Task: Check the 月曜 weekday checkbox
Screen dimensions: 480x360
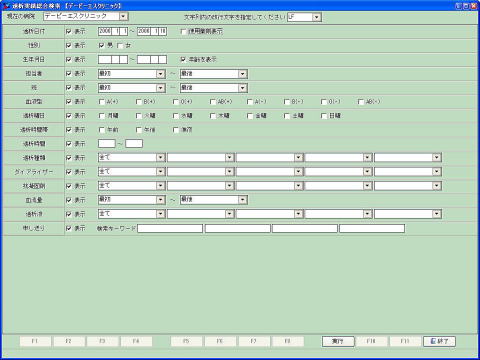Action: 102,116
